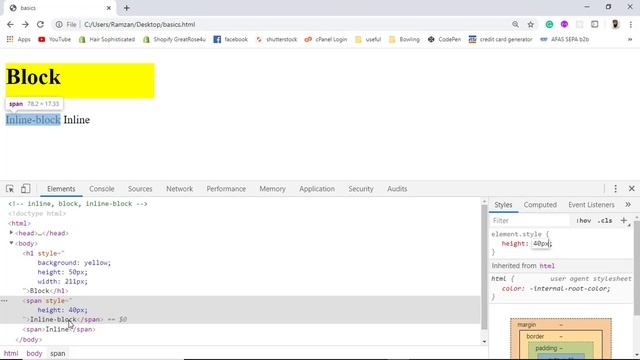Activate the DevTools inspect element picker
Image resolution: width=640 pixels, height=360 pixels.
10,189
